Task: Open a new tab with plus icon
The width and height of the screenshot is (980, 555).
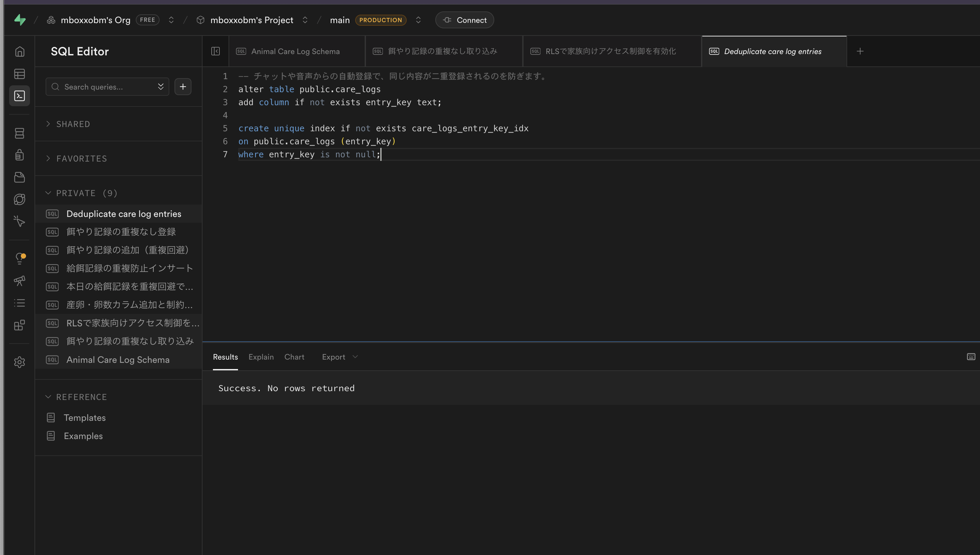Action: [860, 51]
